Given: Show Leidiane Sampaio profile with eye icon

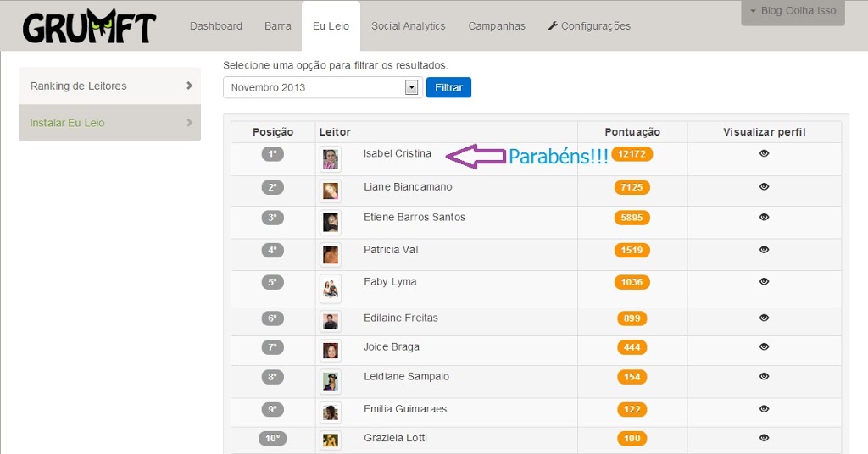Looking at the screenshot, I should [764, 376].
